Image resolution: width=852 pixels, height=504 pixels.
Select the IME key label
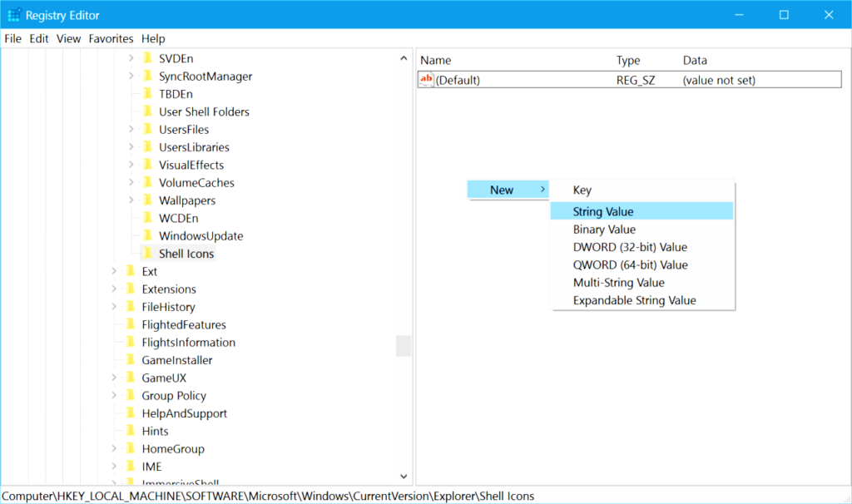point(151,467)
